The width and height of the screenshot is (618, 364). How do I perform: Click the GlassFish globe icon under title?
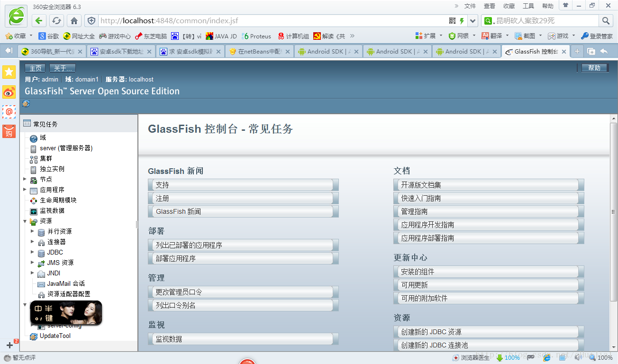click(26, 104)
